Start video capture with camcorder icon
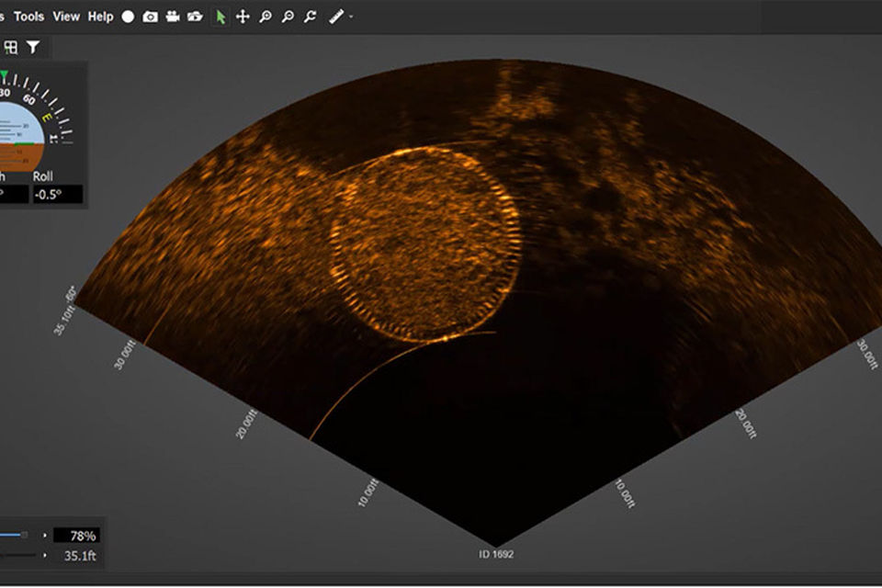882x588 pixels. (172, 17)
